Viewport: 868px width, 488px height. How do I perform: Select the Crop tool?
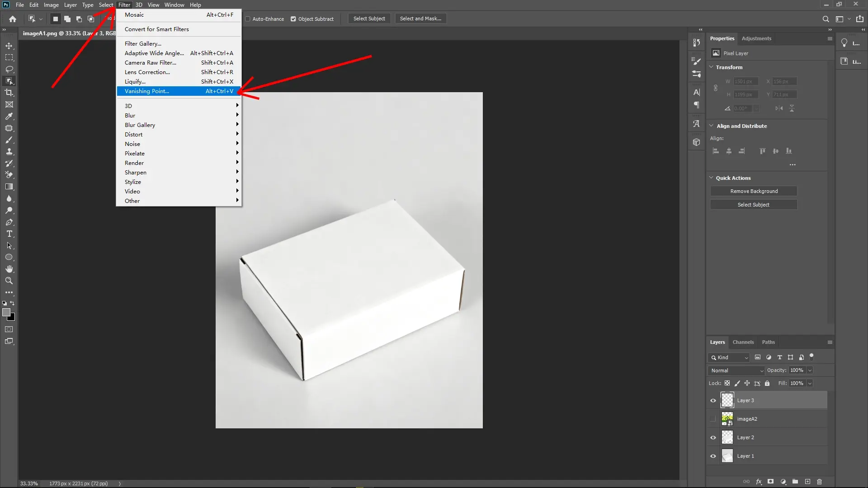click(x=9, y=93)
